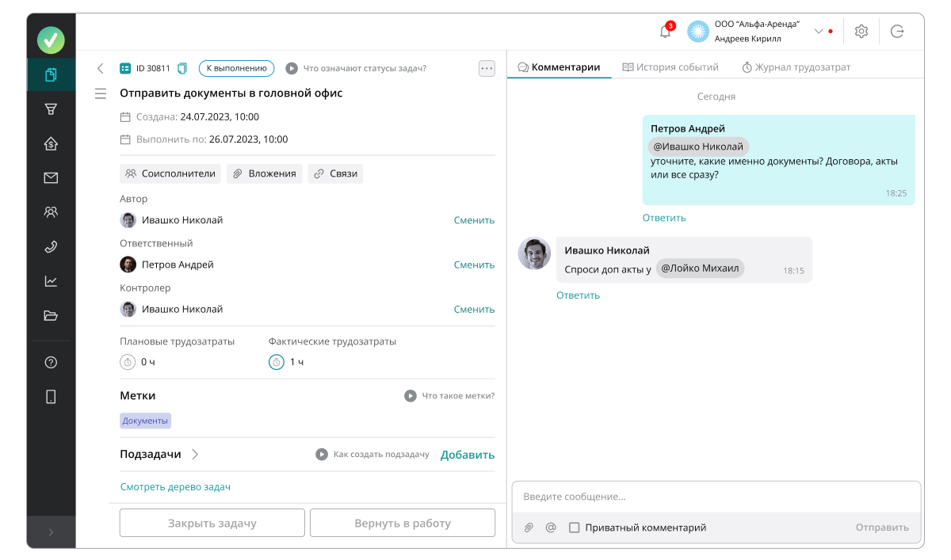Open the analytics chart sidebar icon
The height and width of the screenshot is (560, 951).
pos(51,281)
